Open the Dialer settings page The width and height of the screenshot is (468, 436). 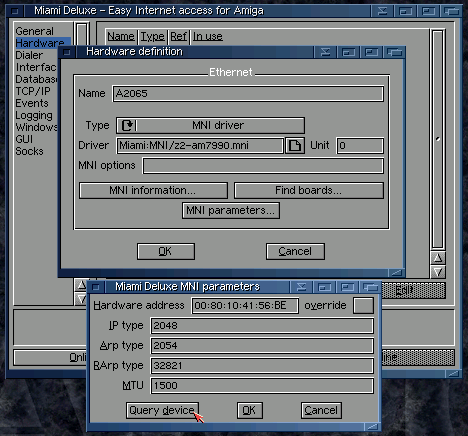click(x=29, y=55)
